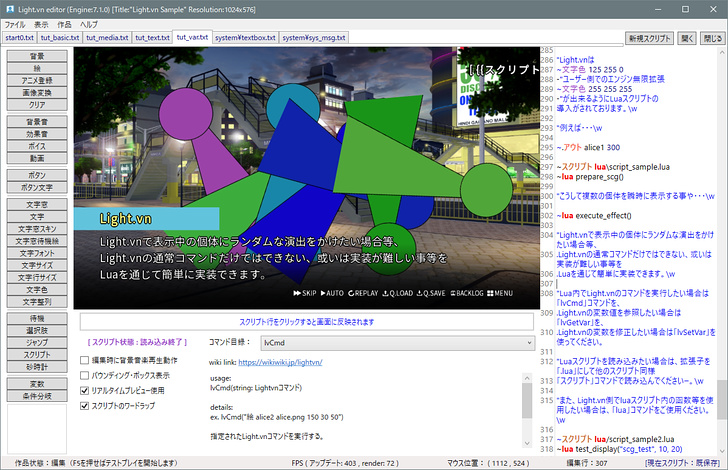Click the 背景 command button
Image resolution: width=728 pixels, height=470 pixels.
(x=37, y=56)
